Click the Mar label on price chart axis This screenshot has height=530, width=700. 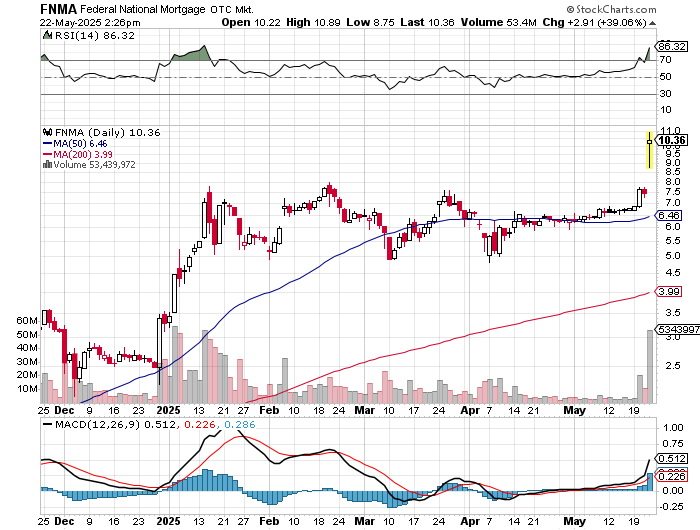click(365, 410)
